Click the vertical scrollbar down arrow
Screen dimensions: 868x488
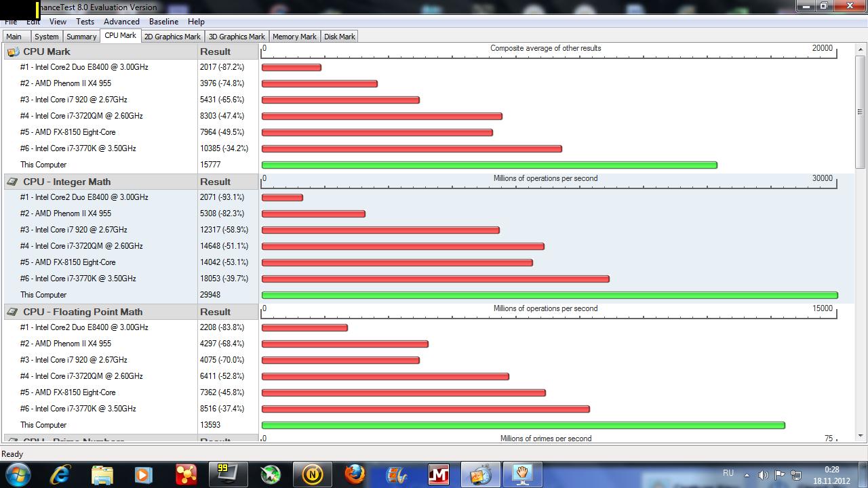tap(860, 436)
